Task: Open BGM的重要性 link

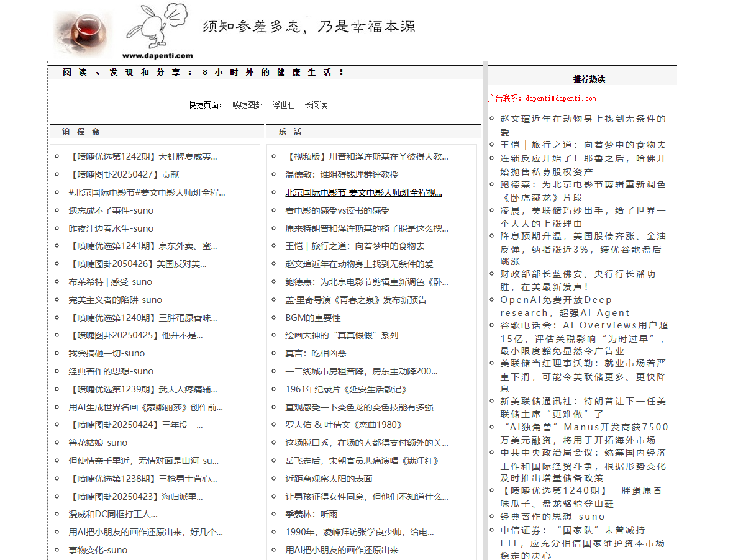Action: [313, 318]
